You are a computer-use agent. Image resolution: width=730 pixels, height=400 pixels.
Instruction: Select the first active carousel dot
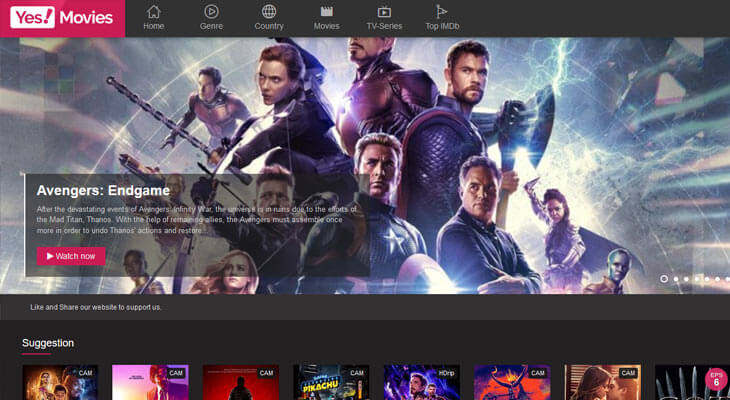664,279
